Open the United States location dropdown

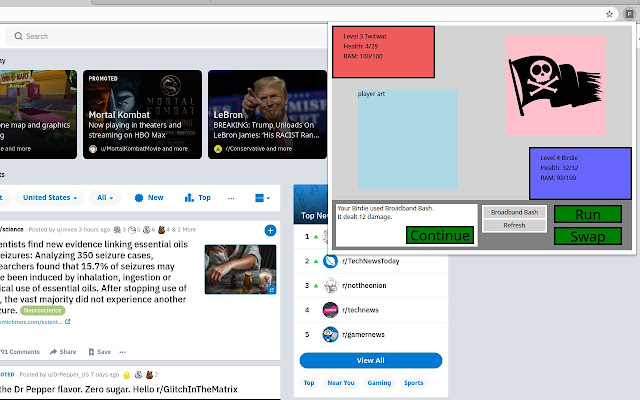click(x=50, y=198)
